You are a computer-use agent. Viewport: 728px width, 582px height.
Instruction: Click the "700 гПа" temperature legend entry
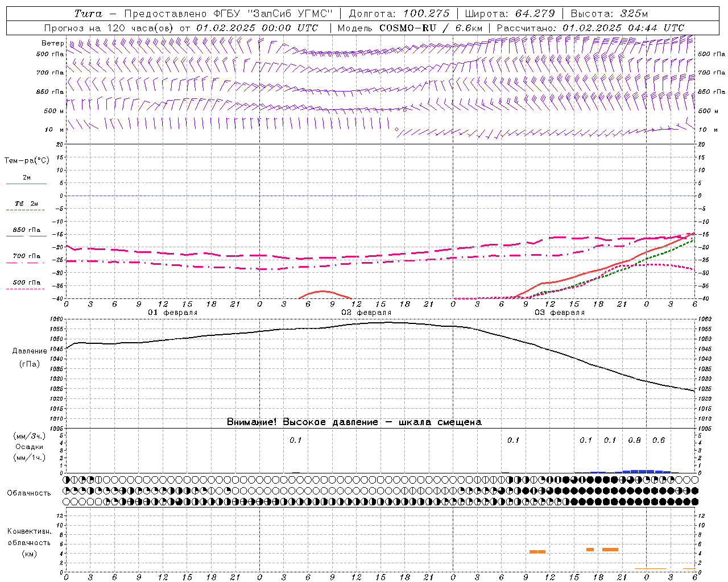click(27, 256)
